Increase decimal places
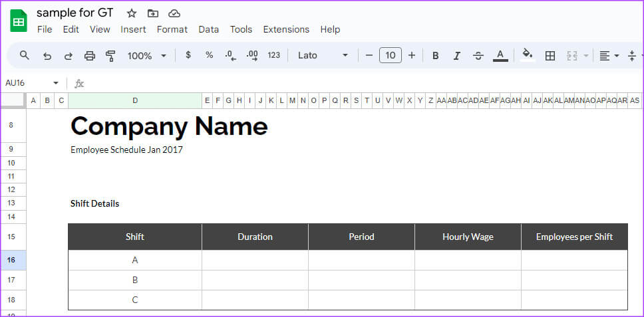This screenshot has height=317, width=644. pyautogui.click(x=251, y=55)
